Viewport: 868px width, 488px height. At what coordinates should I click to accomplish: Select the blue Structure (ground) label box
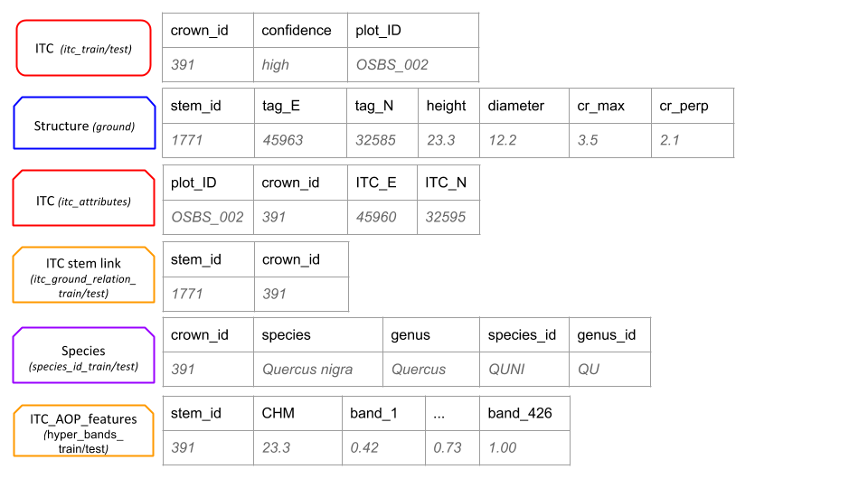(84, 127)
